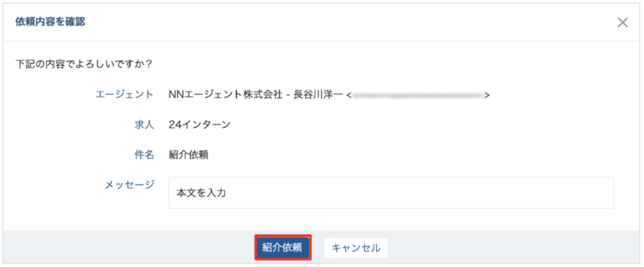
Task: Click the メッセージ field label
Action: (x=129, y=184)
